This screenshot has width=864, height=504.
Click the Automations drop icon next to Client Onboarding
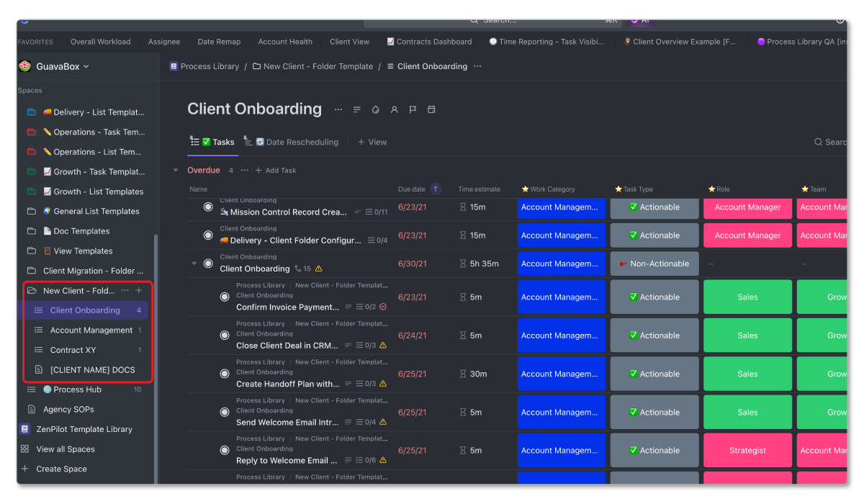[375, 109]
